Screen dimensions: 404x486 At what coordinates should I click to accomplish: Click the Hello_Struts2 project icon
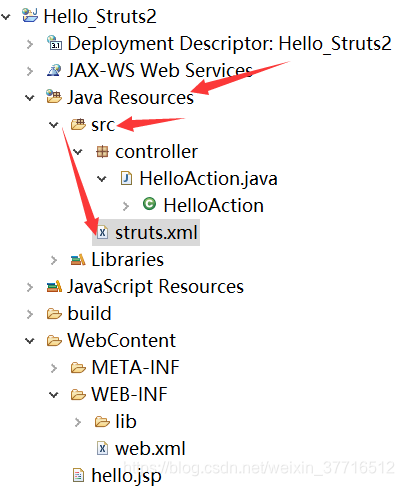pos(30,15)
